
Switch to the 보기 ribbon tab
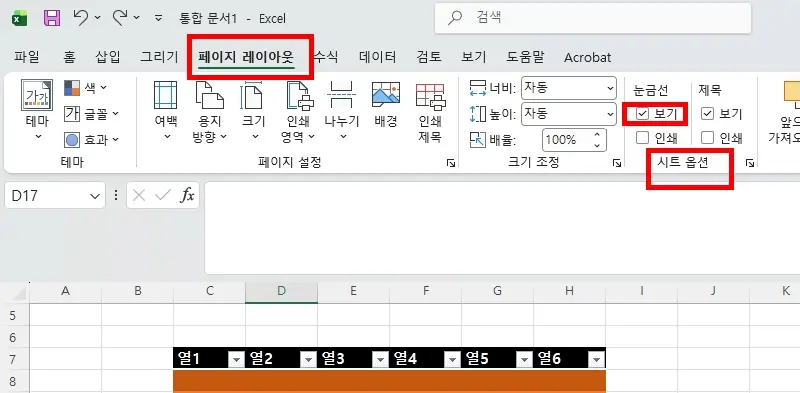(473, 57)
